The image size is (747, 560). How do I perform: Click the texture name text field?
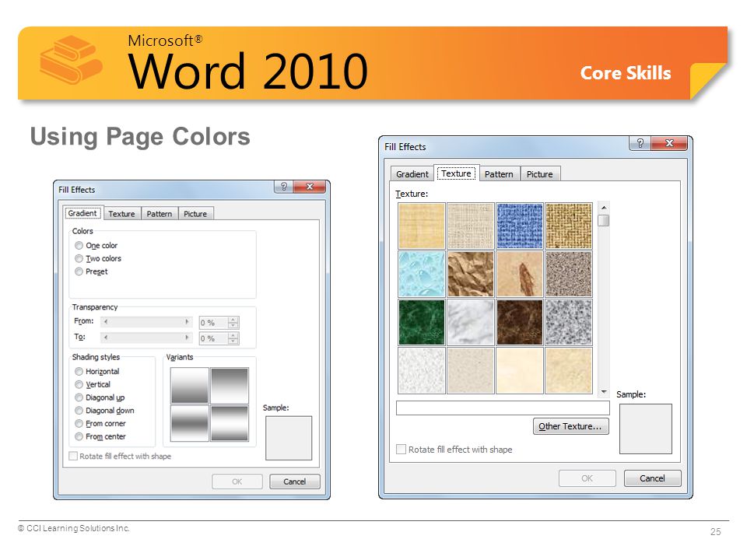coord(503,408)
